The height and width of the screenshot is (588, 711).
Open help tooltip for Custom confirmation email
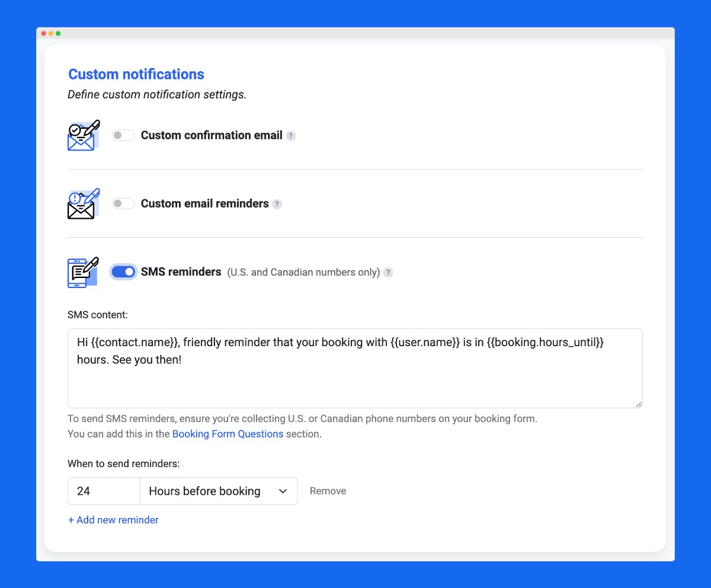290,136
